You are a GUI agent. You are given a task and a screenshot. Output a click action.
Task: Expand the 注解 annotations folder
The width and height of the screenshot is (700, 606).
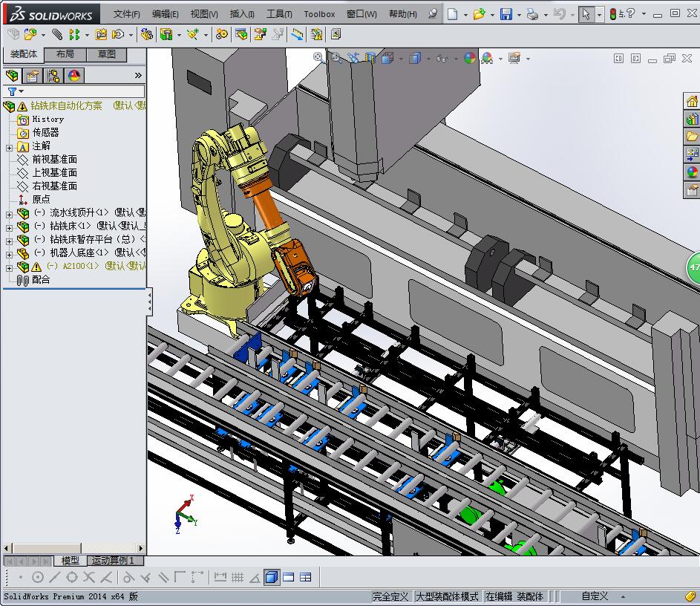click(x=9, y=147)
